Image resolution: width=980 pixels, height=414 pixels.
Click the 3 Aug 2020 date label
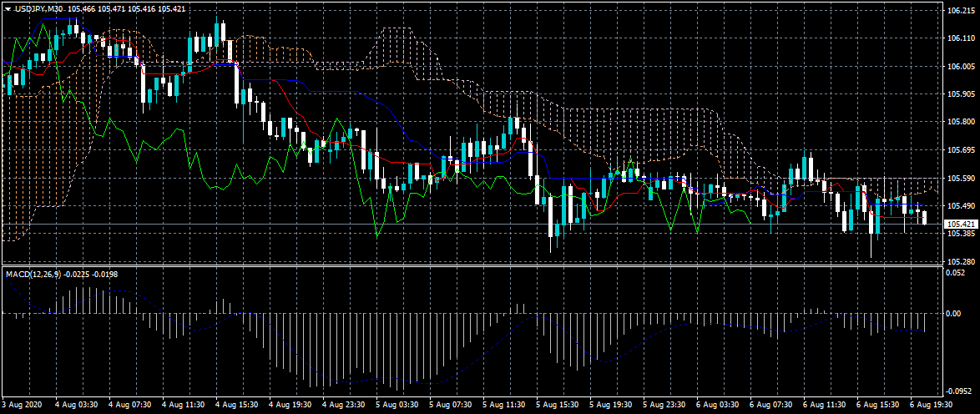pyautogui.click(x=20, y=405)
